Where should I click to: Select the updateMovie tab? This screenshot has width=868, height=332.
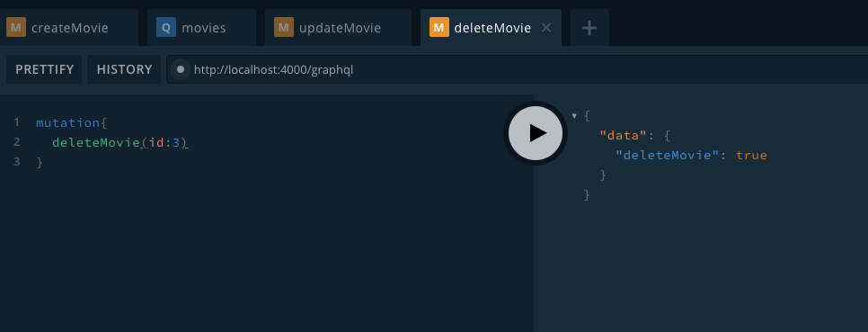tap(338, 27)
